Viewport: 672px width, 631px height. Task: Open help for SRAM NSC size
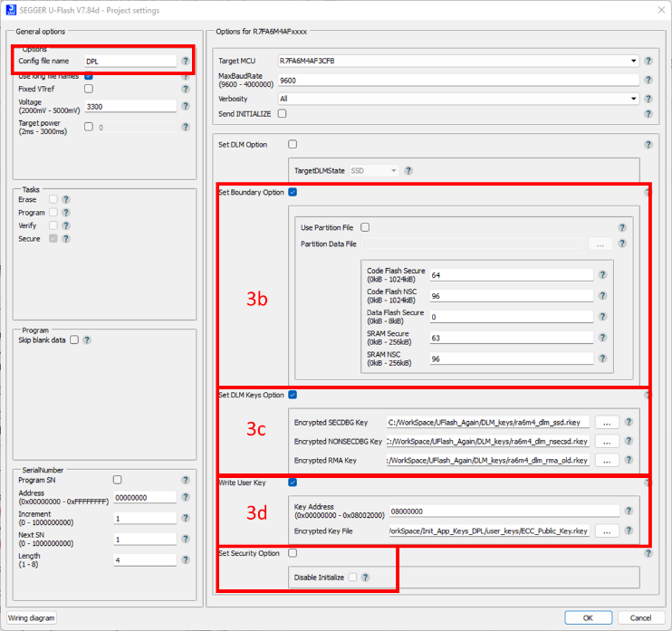point(602,359)
